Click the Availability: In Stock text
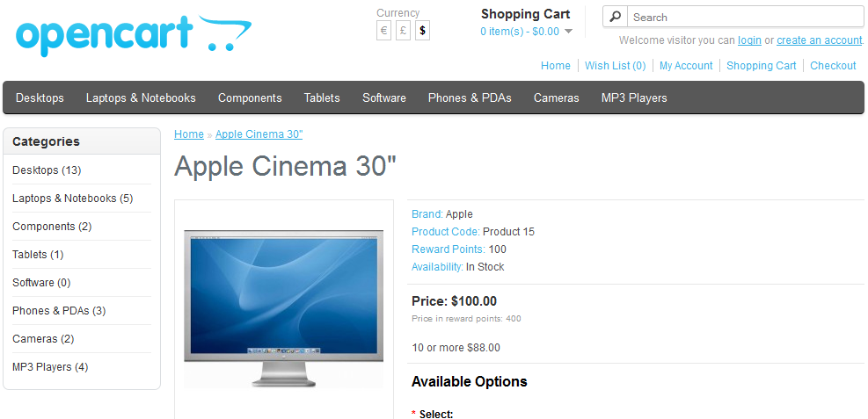This screenshot has width=868, height=419. click(x=457, y=267)
